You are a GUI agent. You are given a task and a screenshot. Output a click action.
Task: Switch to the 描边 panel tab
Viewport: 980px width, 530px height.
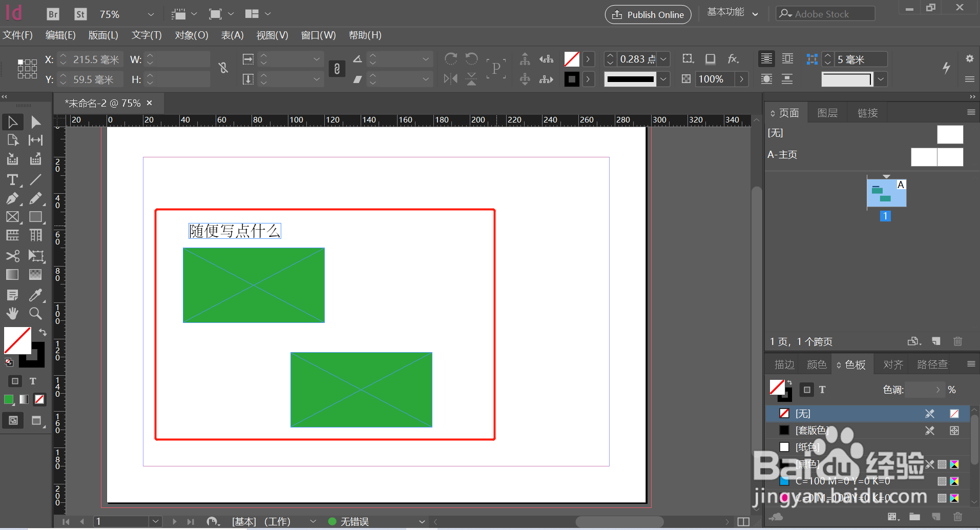tap(784, 364)
